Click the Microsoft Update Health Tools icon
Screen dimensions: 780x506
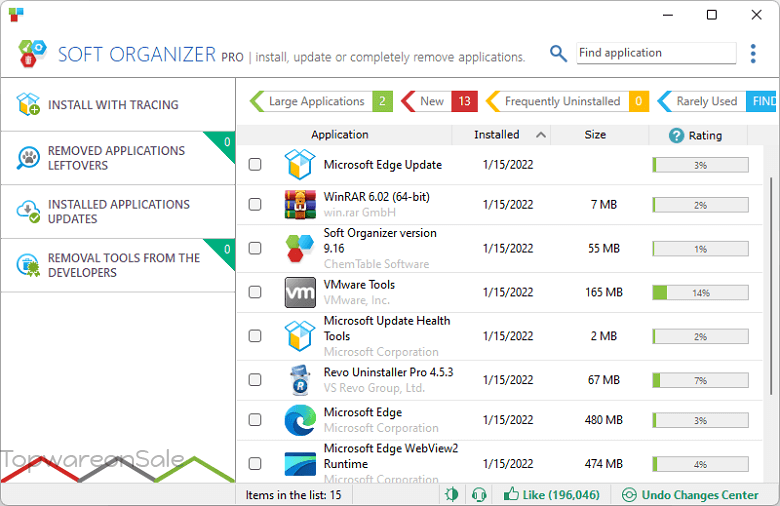[x=300, y=336]
